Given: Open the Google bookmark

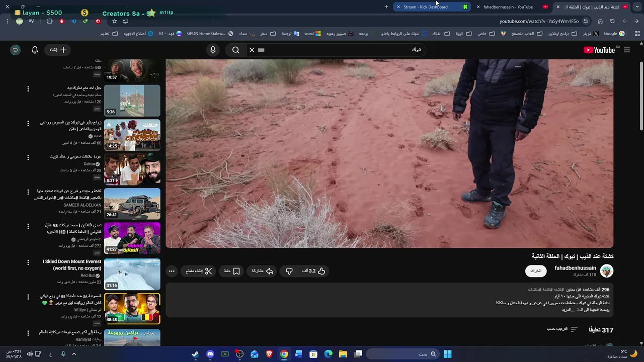Looking at the screenshot, I should [614, 34].
